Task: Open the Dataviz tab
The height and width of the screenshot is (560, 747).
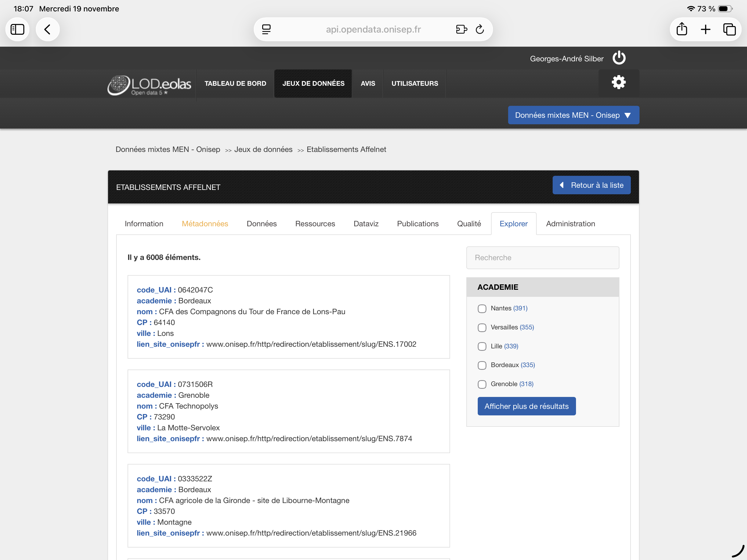Action: [x=366, y=224]
